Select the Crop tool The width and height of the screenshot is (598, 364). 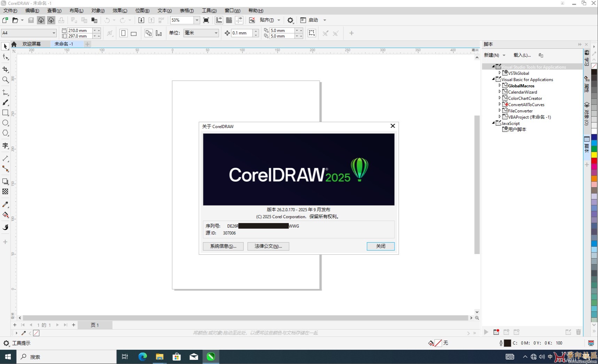[5, 69]
